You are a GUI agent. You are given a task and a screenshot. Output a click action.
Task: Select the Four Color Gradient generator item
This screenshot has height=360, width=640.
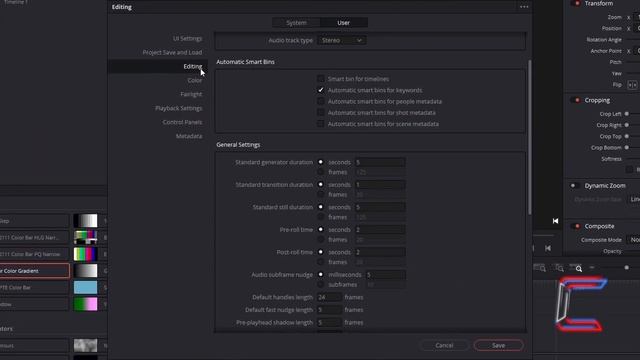[x=34, y=271]
